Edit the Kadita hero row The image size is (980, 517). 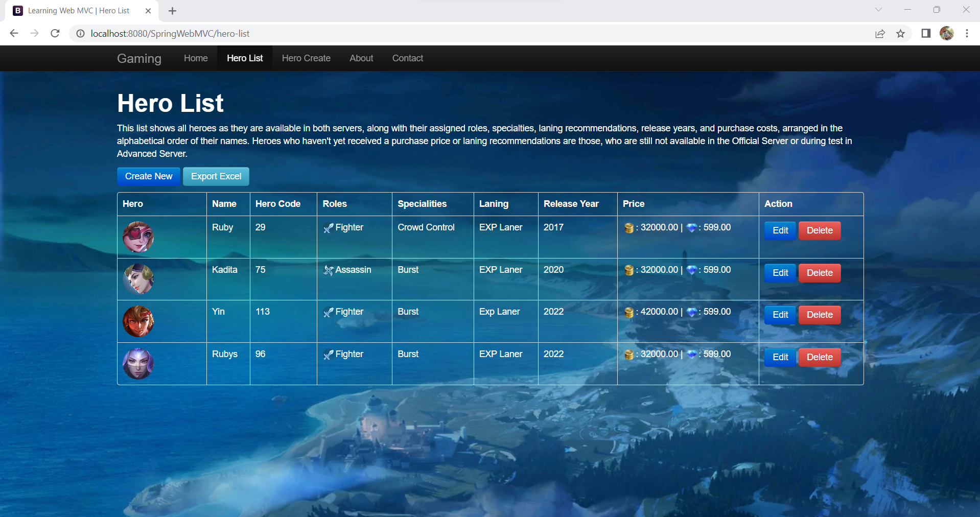pyautogui.click(x=780, y=273)
